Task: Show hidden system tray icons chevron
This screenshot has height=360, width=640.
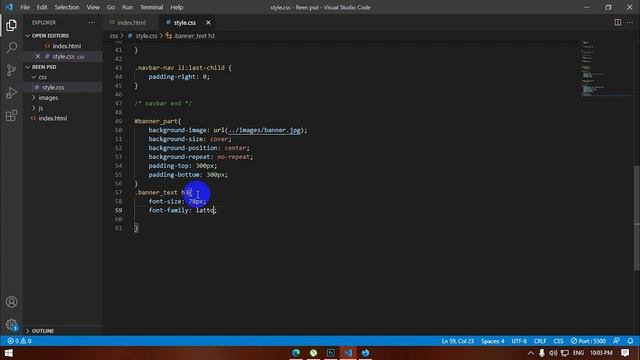Action: [x=531, y=353]
